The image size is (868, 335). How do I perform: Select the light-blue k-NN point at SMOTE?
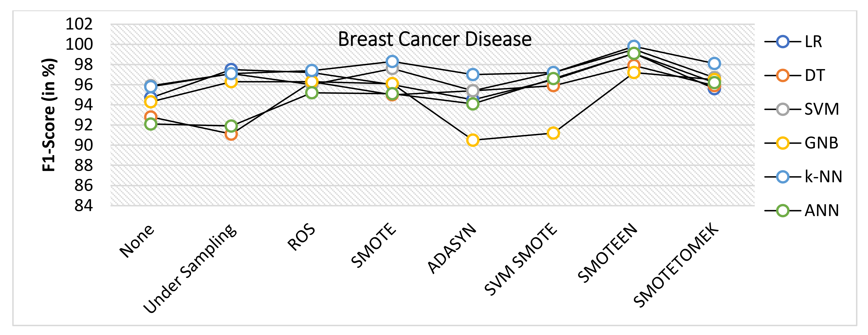tap(392, 61)
